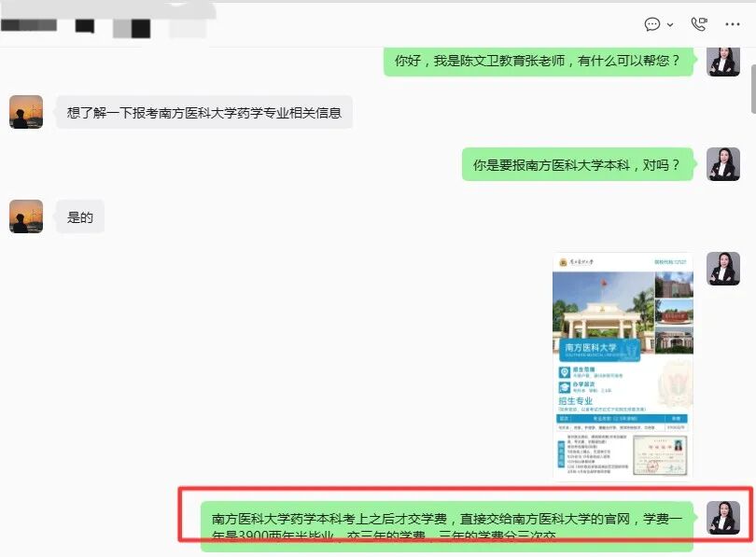Open teacher avatar beside the brochure image
Screen dimensions: 756x557
tap(723, 269)
